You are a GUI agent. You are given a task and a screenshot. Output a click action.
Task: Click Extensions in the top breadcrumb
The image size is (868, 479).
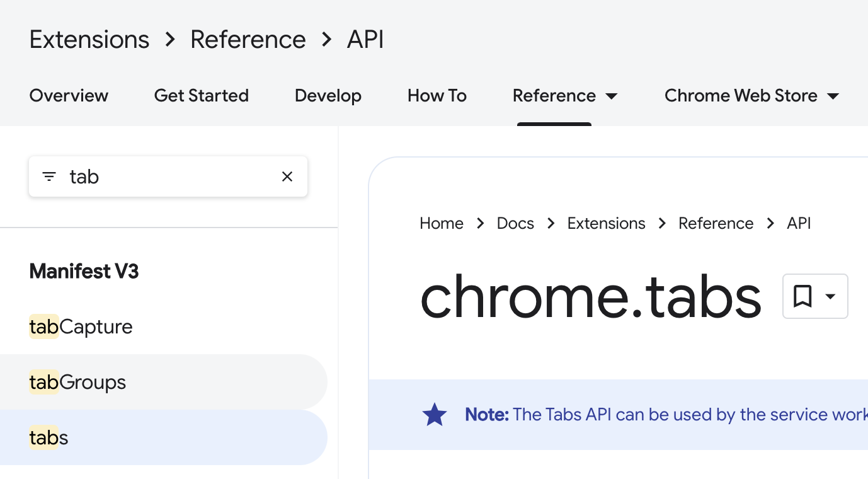click(x=88, y=39)
